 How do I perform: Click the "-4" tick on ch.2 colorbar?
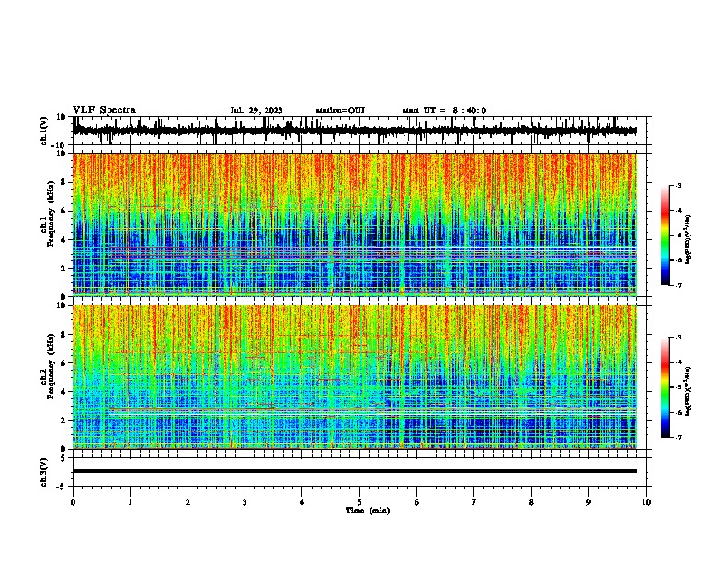coord(677,362)
